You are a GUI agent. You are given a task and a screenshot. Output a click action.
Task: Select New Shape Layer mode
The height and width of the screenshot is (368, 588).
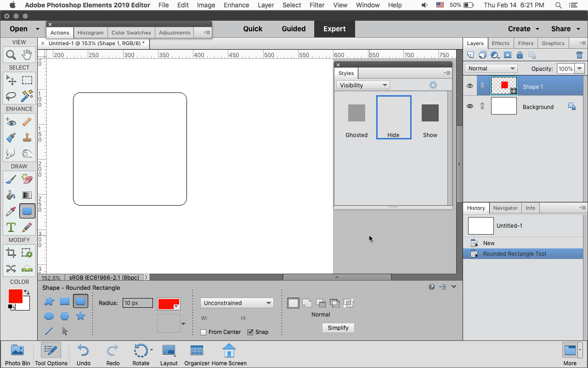(293, 303)
